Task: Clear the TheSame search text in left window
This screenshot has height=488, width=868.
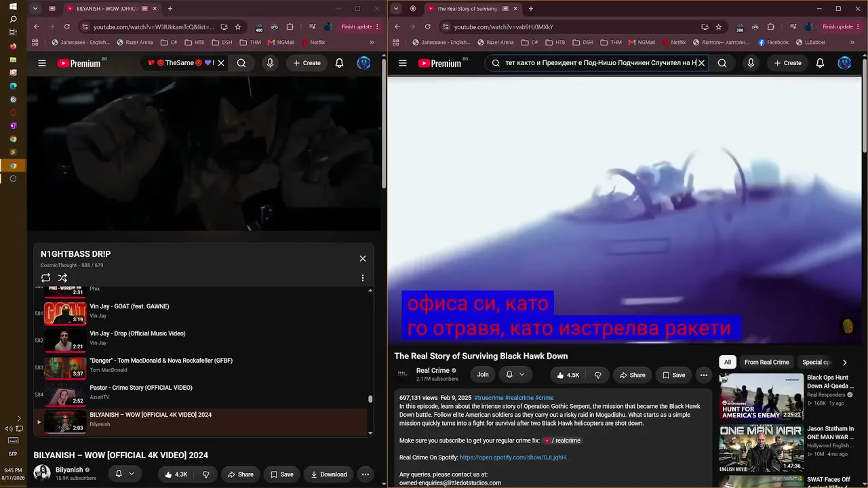Action: pyautogui.click(x=221, y=63)
